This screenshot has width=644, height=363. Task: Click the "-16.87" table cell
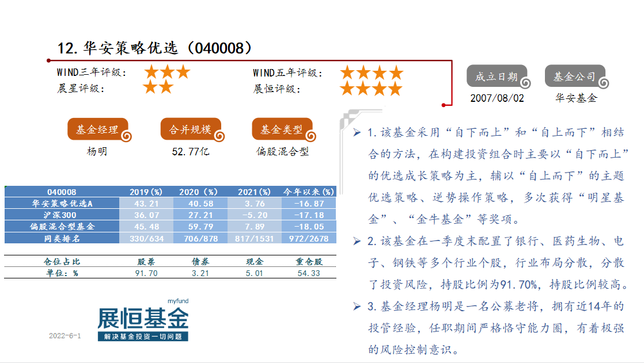point(309,204)
